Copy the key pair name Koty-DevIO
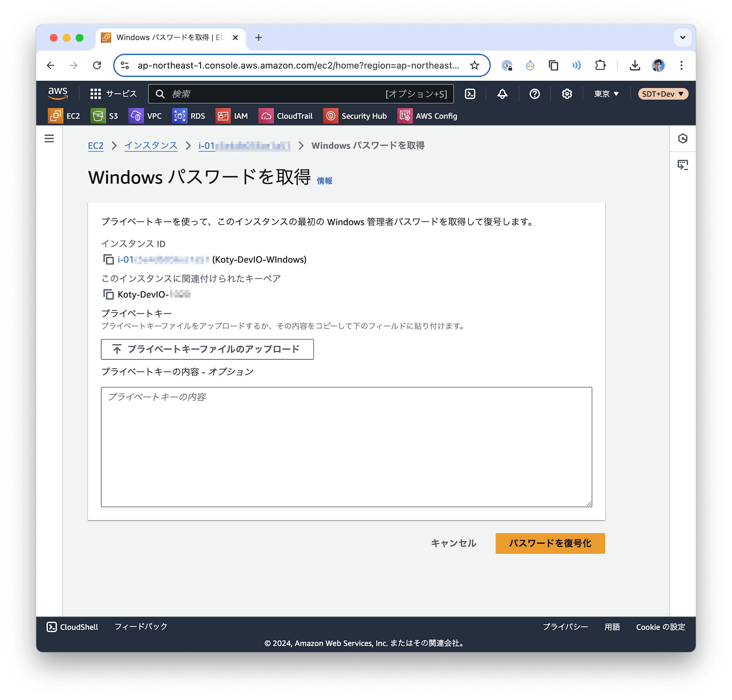732x700 pixels. [x=108, y=294]
